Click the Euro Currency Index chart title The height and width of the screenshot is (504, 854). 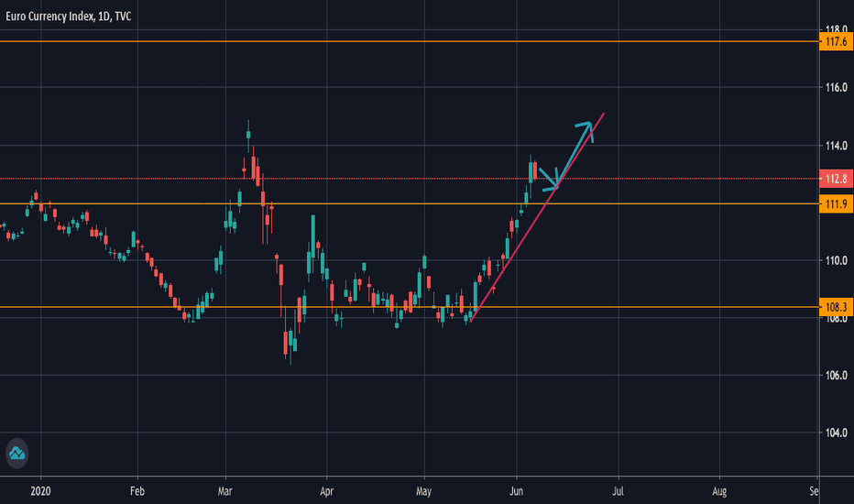pos(68,16)
